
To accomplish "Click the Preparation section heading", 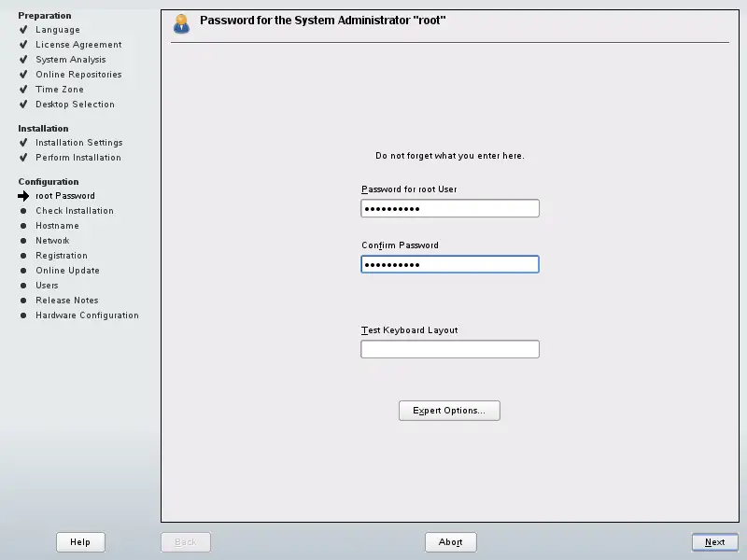I will tap(44, 15).
